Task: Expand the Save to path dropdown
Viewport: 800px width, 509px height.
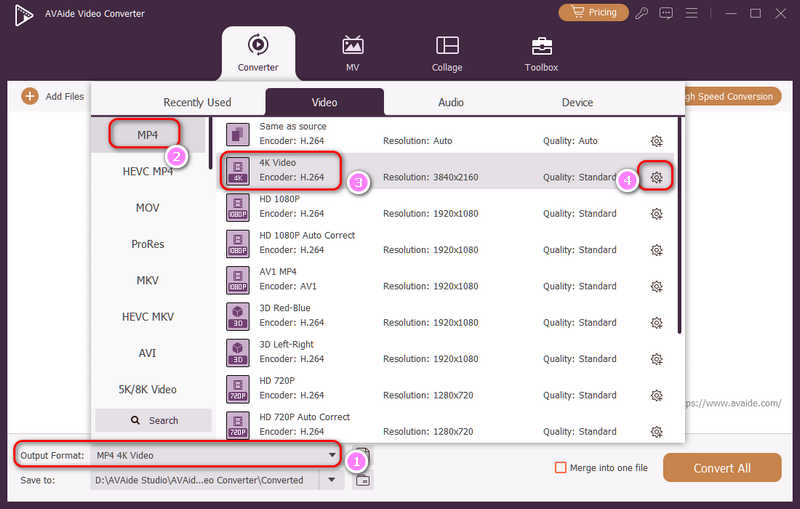Action: pyautogui.click(x=332, y=480)
